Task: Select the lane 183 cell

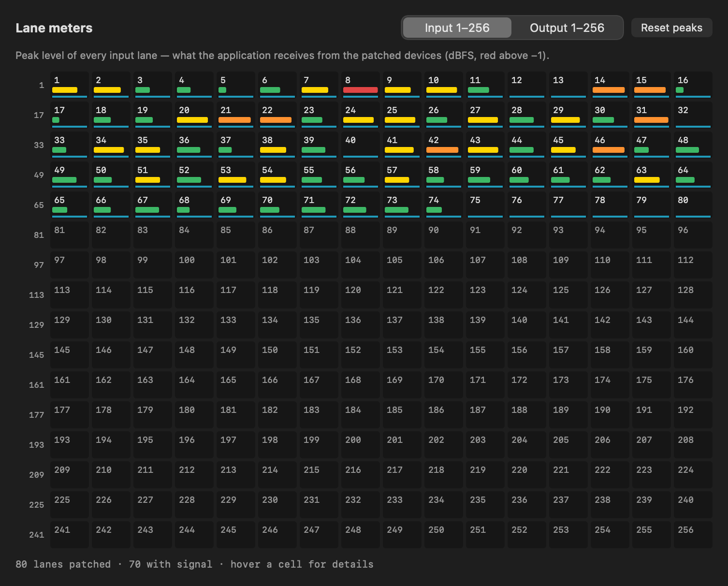Action: coord(319,415)
